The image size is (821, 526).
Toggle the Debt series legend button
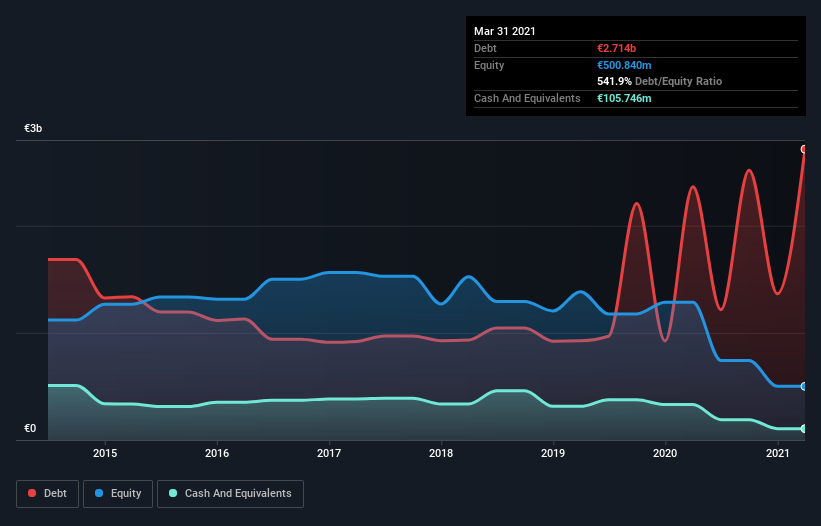(x=48, y=494)
